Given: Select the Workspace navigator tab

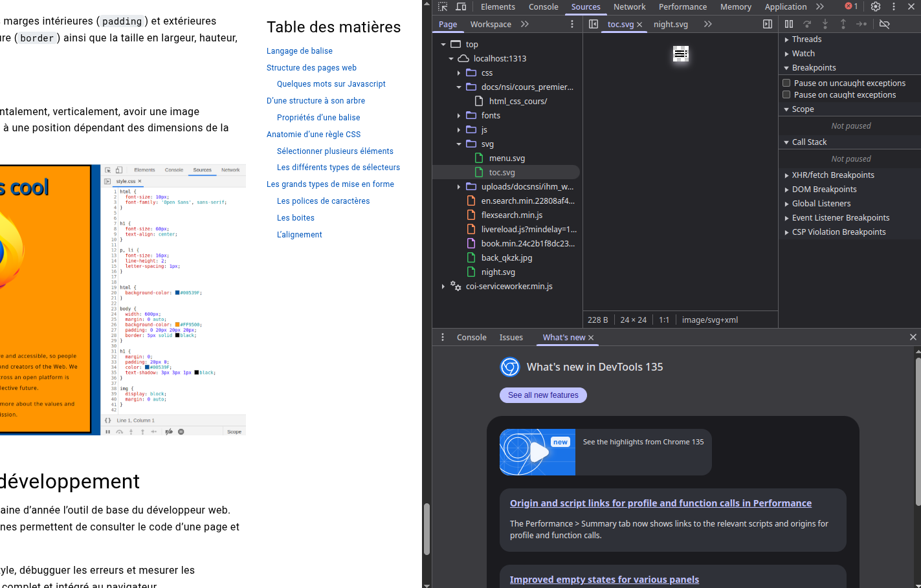Looking at the screenshot, I should (491, 24).
